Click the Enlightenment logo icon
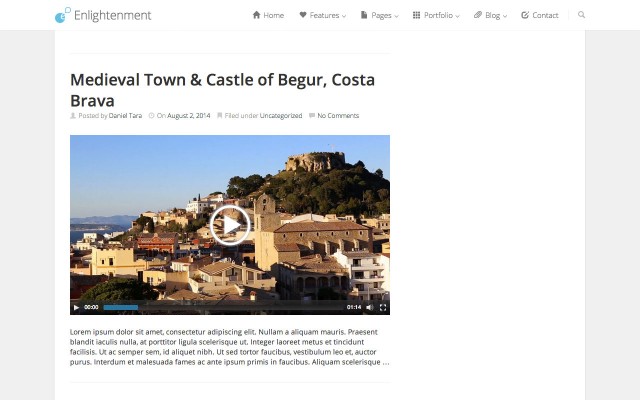 (x=62, y=15)
